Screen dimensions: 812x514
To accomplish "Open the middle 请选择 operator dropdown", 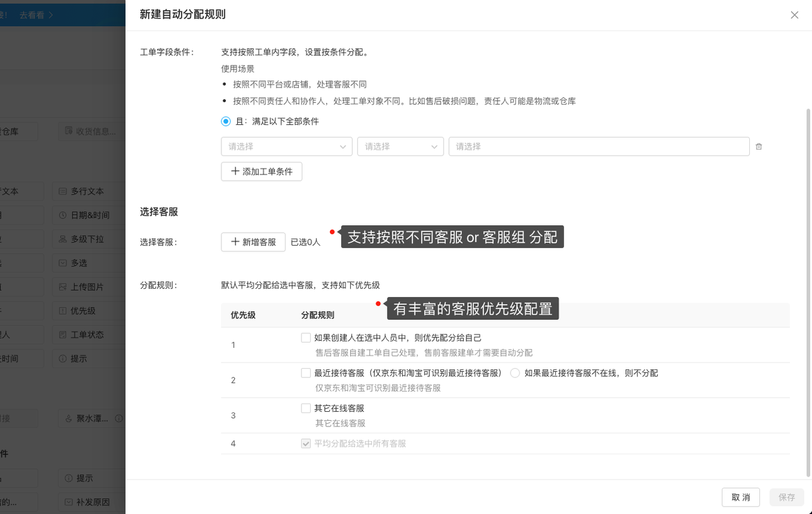I will (400, 147).
